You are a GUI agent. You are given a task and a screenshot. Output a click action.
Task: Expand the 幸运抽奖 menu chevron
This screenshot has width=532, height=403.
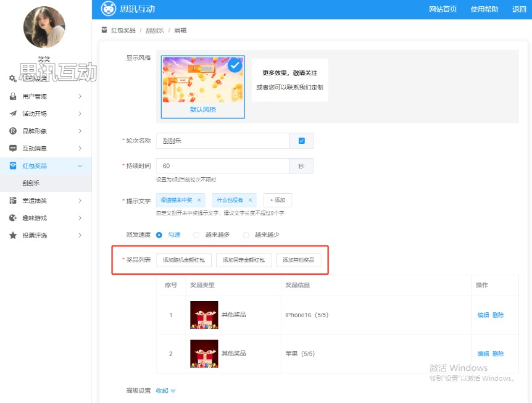80,201
